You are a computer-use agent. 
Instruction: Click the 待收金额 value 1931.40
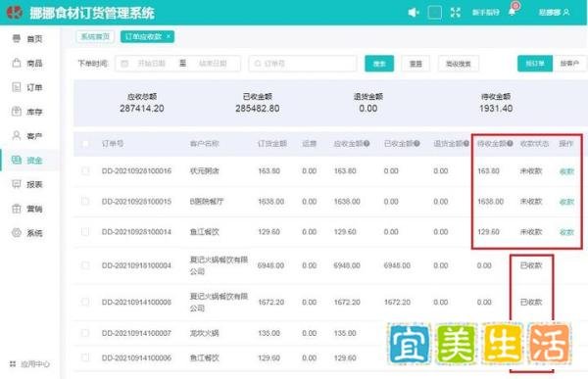pyautogui.click(x=496, y=109)
